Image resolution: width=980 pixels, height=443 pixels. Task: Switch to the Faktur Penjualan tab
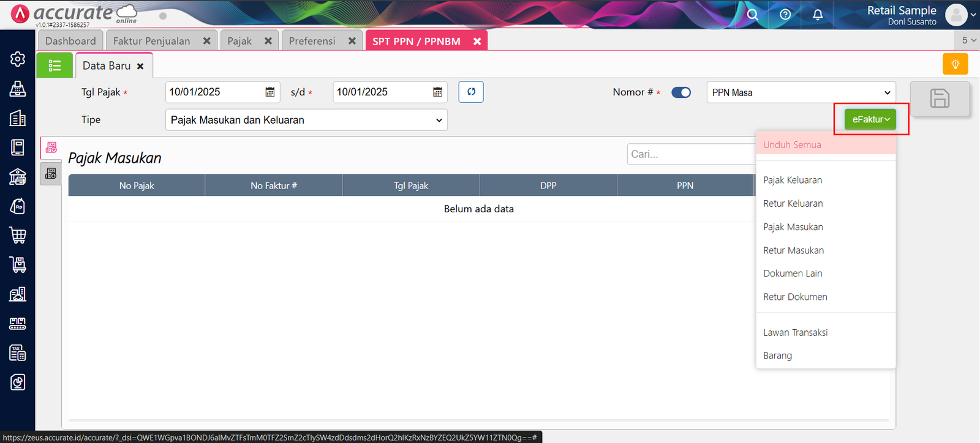[152, 41]
